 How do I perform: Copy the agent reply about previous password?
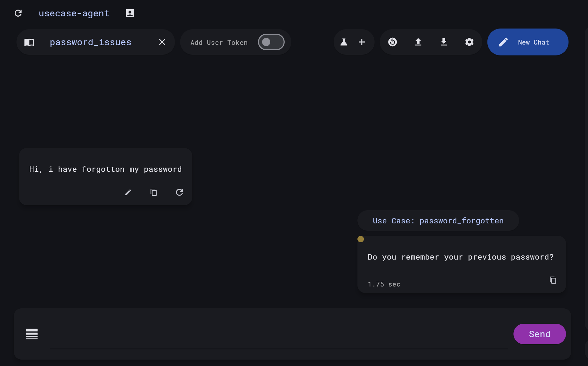[553, 280]
